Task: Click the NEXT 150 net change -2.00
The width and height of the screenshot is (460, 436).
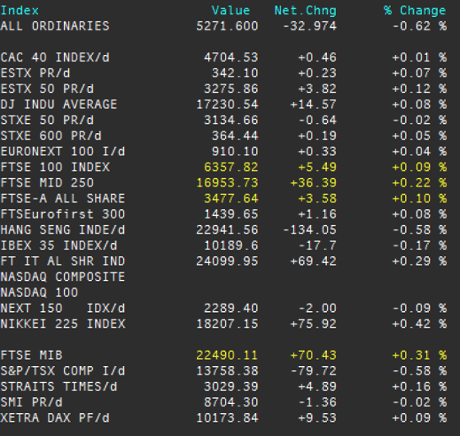Action: pos(317,308)
